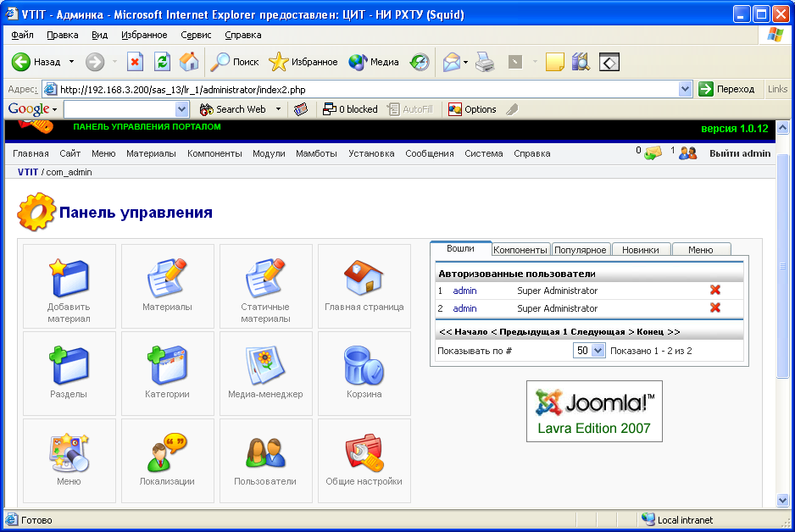Viewport: 795px width, 532px height.
Task: Open the Система admin menu
Action: coord(484,153)
